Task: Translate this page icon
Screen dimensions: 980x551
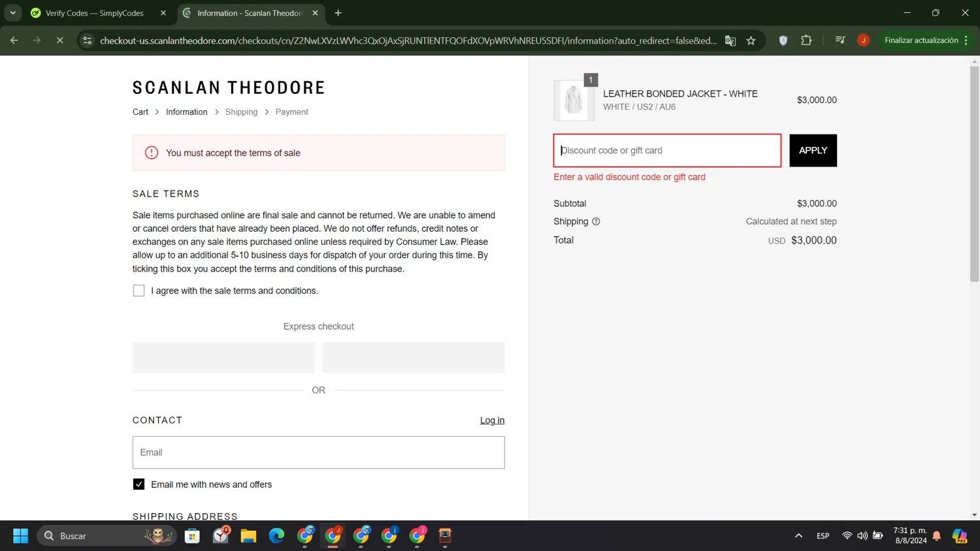Action: tap(730, 40)
